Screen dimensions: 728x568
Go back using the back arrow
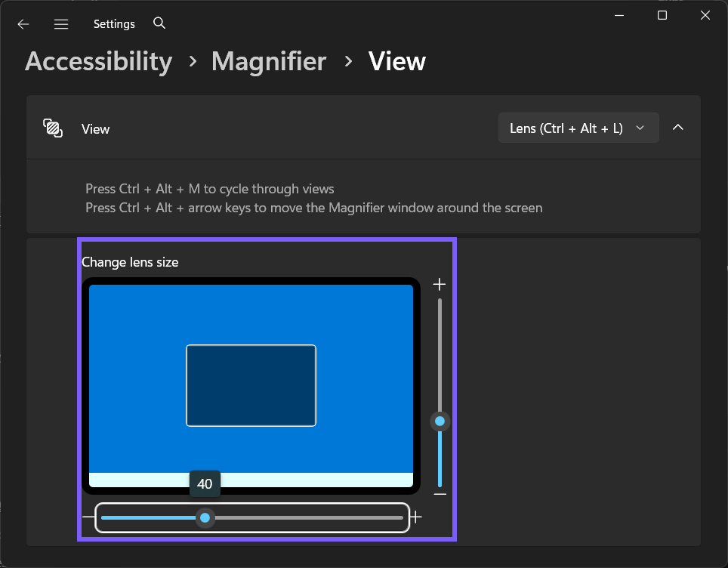pyautogui.click(x=23, y=24)
